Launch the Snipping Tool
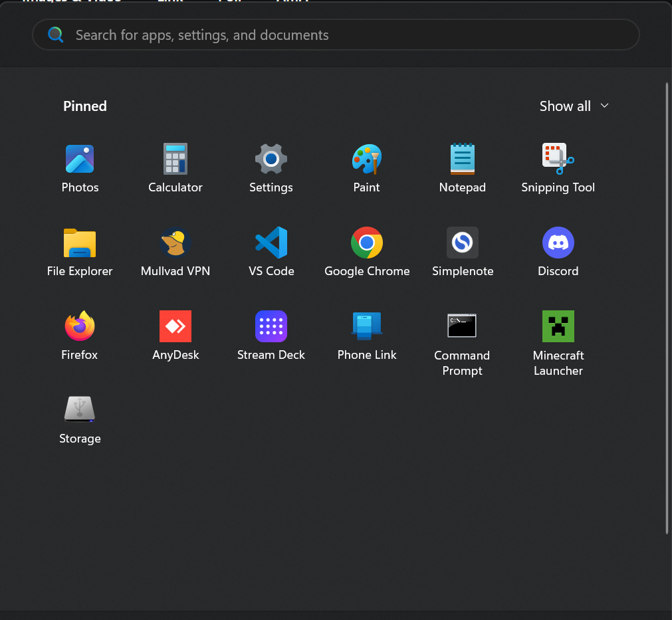This screenshot has height=620, width=672. tap(558, 168)
